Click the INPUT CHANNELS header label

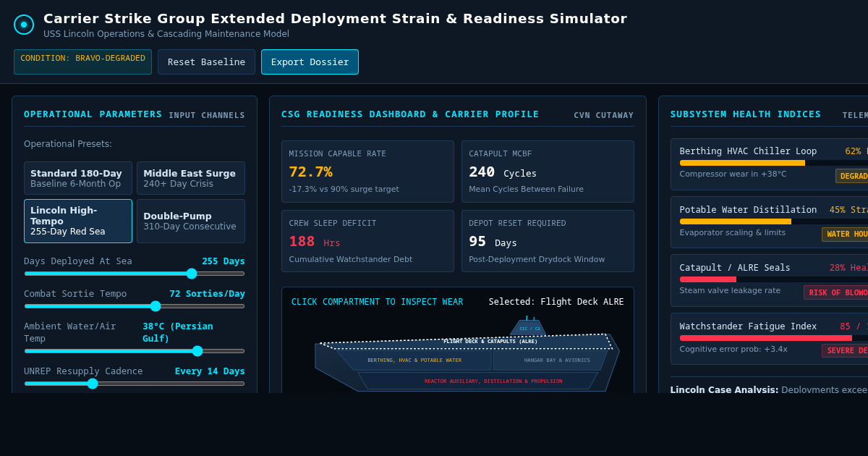click(x=207, y=115)
